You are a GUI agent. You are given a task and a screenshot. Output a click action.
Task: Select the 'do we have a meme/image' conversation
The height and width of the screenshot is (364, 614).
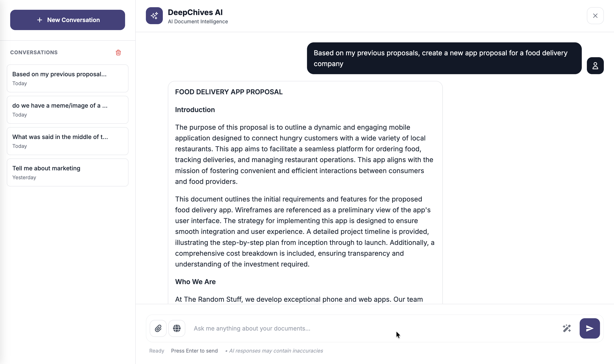click(x=67, y=110)
